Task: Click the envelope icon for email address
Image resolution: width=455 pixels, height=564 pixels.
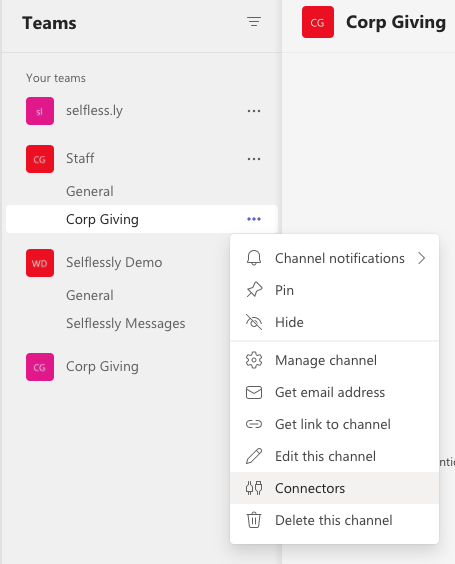Action: coord(254,392)
